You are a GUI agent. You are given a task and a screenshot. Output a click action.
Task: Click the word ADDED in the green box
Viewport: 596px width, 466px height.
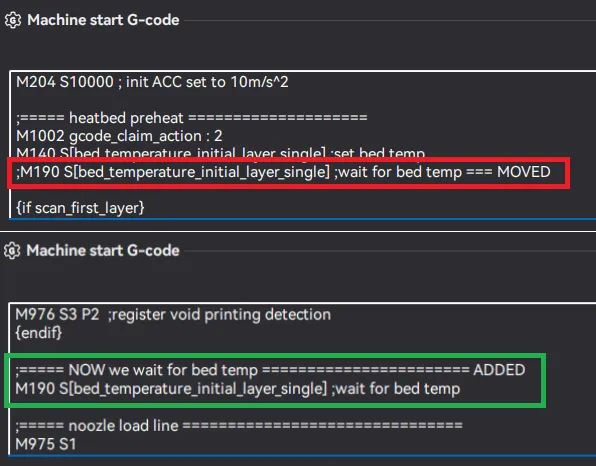click(x=499, y=370)
